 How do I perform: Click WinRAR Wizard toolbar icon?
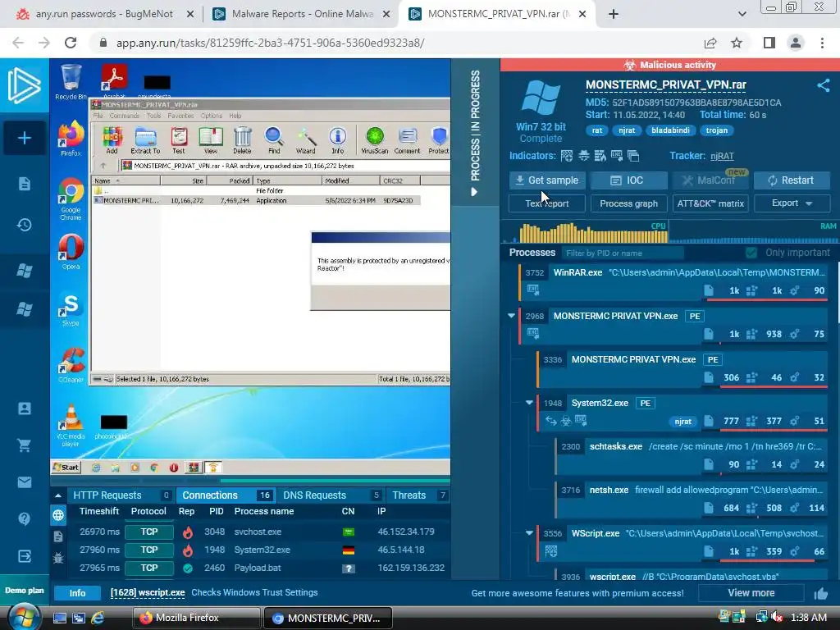(x=305, y=140)
